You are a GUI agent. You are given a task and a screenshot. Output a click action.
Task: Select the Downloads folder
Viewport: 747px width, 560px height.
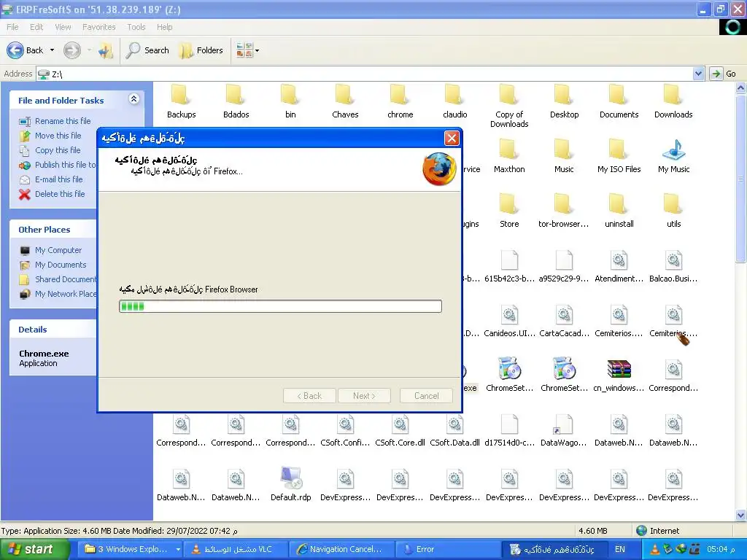point(673,101)
